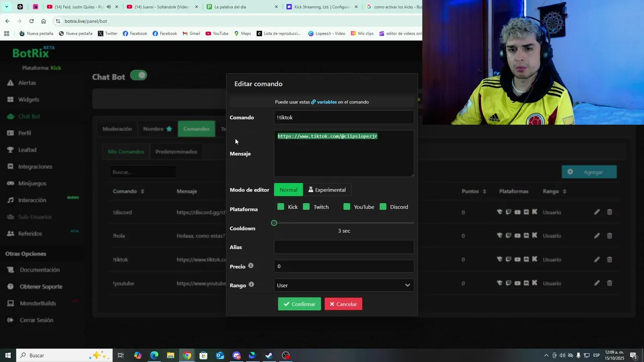This screenshot has width=644, height=362.
Task: Select Normal editor mode
Action: point(288,190)
